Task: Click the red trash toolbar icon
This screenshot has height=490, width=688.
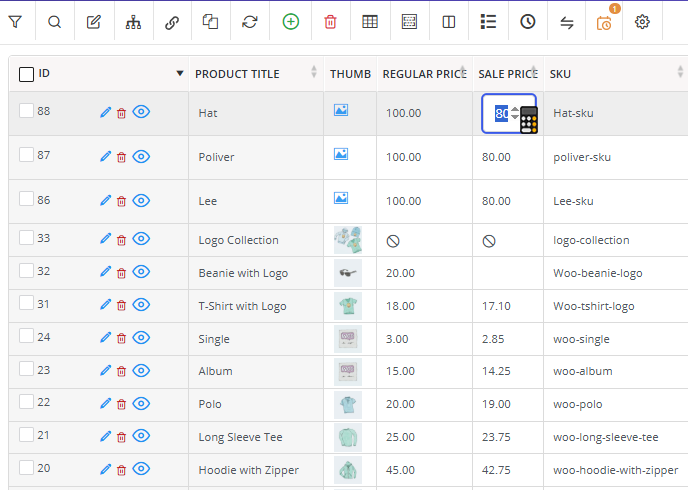Action: (330, 22)
